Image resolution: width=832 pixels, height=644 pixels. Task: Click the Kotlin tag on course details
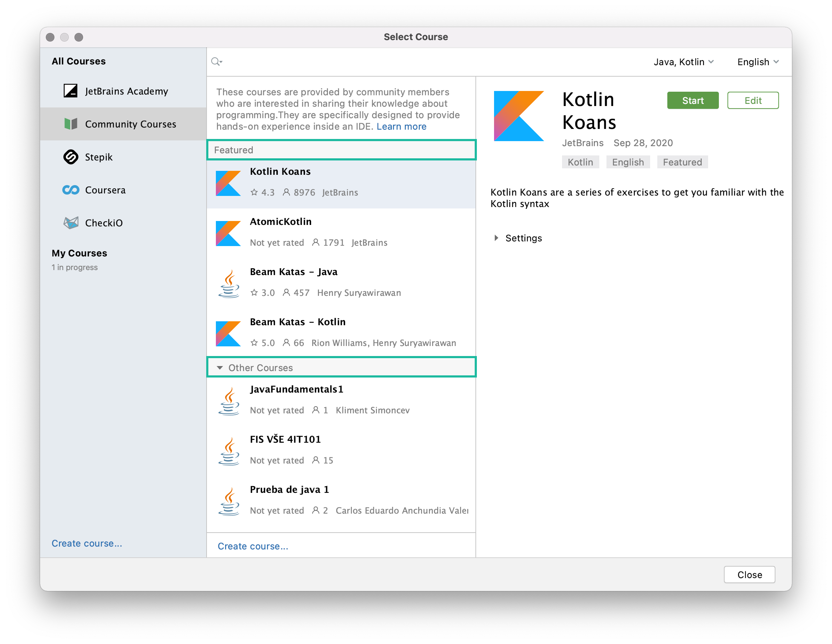pyautogui.click(x=580, y=162)
